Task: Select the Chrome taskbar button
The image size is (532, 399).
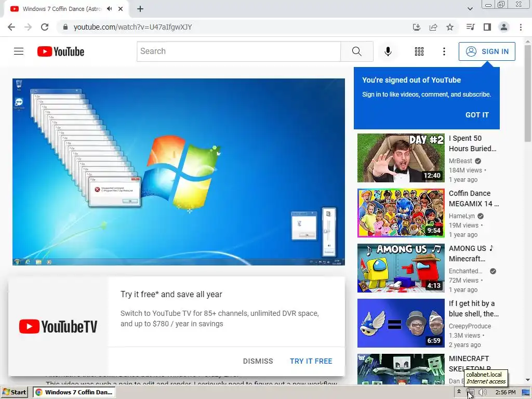Action: coord(74,392)
